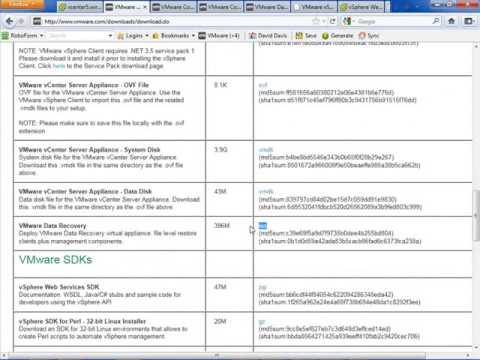Click the RoboForm Generate password button
Image resolution: width=480 pixels, height=360 pixels.
(x=338, y=36)
